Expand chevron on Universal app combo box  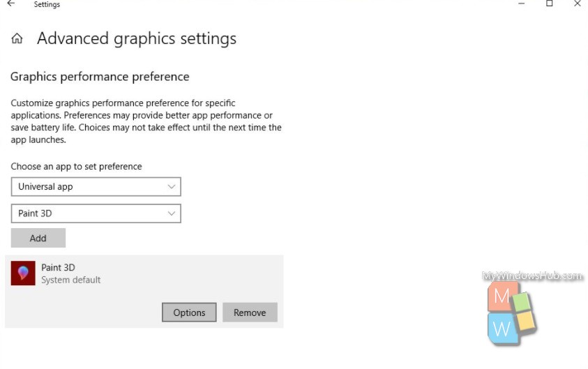tap(172, 187)
